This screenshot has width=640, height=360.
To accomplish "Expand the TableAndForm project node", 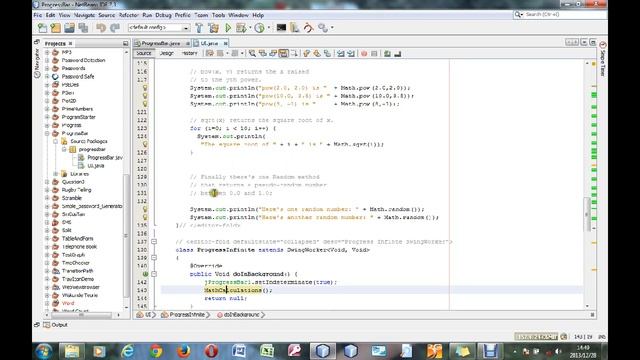I will click(47, 238).
